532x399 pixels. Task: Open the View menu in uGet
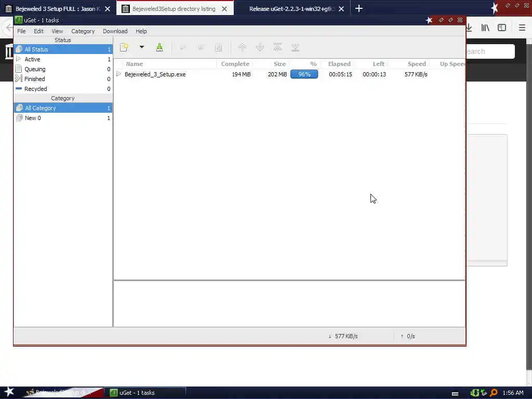57,31
